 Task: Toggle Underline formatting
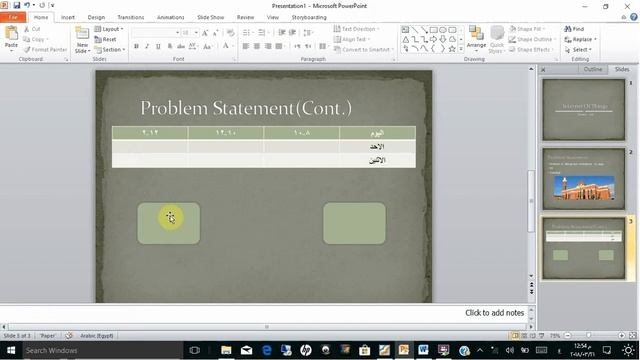click(x=158, y=47)
